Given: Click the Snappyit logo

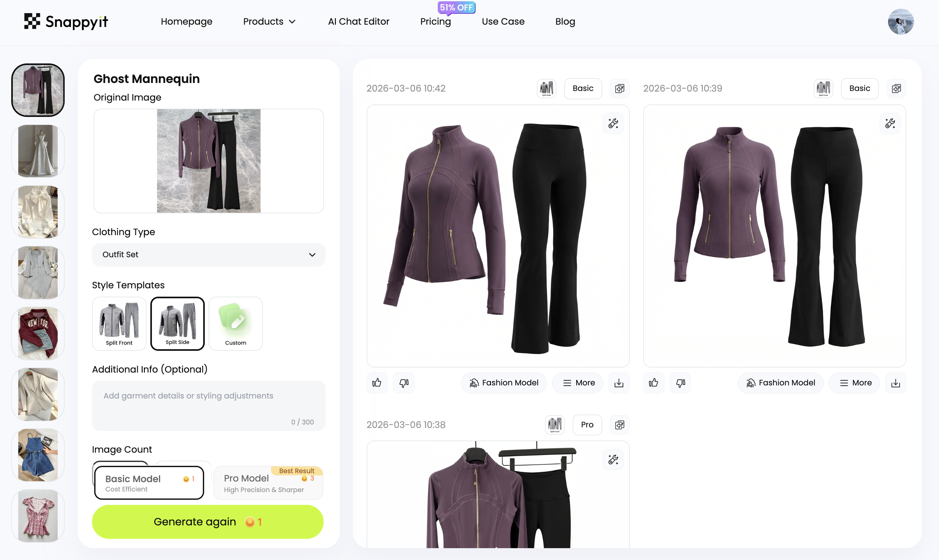Looking at the screenshot, I should [x=66, y=21].
